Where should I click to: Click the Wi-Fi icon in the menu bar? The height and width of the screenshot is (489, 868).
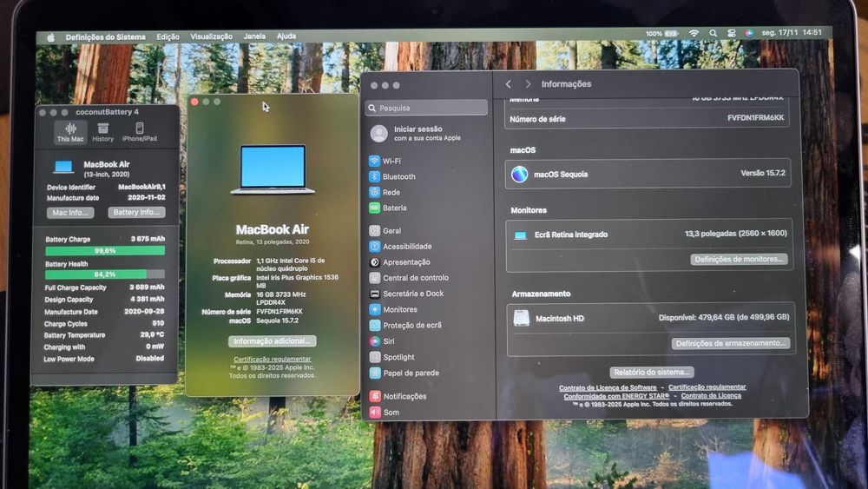[x=694, y=33]
